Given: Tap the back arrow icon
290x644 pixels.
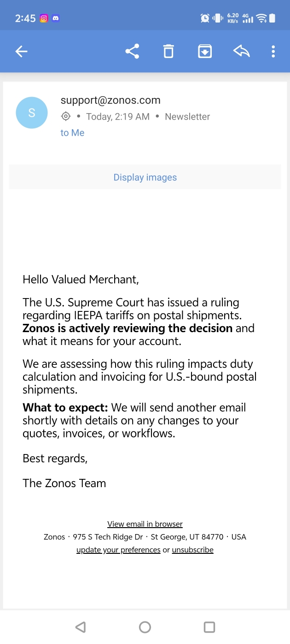Looking at the screenshot, I should coord(22,52).
